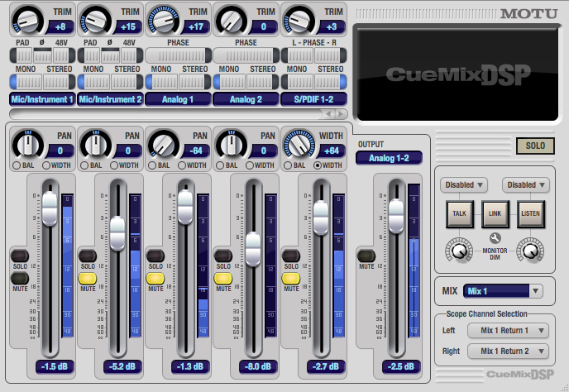Click the Talk monitor dim knob
Viewport: 569px width, 392px height.
[456, 247]
